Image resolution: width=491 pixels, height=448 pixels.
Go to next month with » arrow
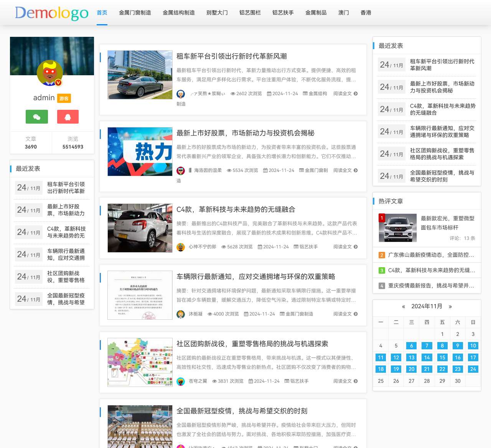pyautogui.click(x=450, y=306)
